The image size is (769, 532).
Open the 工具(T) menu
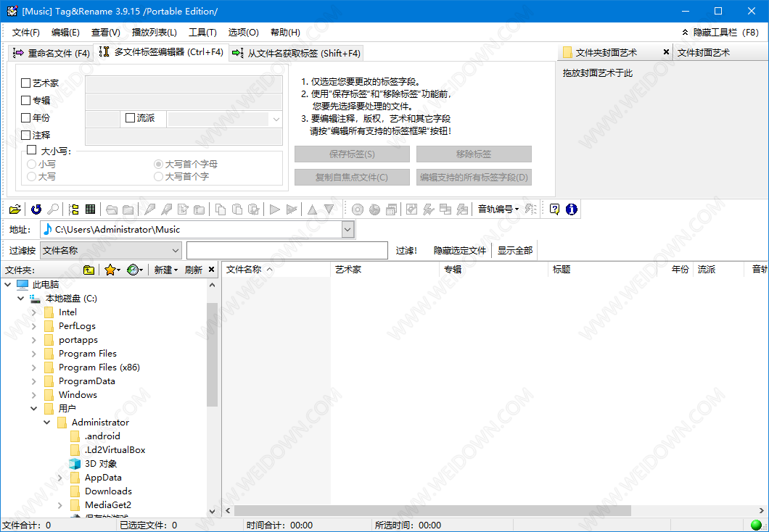coord(202,33)
